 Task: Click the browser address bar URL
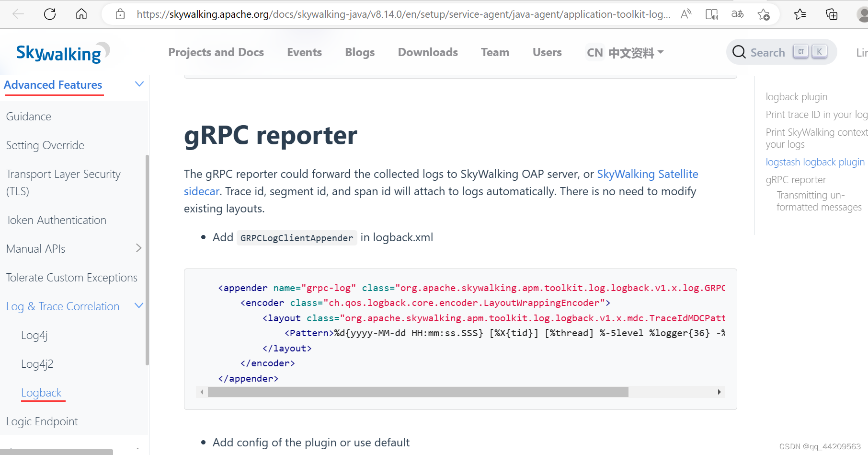[x=403, y=14]
